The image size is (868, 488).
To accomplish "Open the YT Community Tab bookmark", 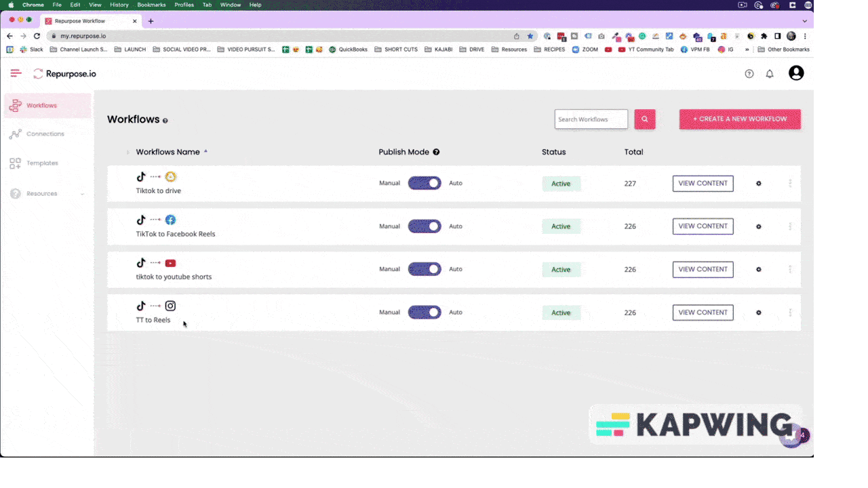I will click(x=646, y=49).
